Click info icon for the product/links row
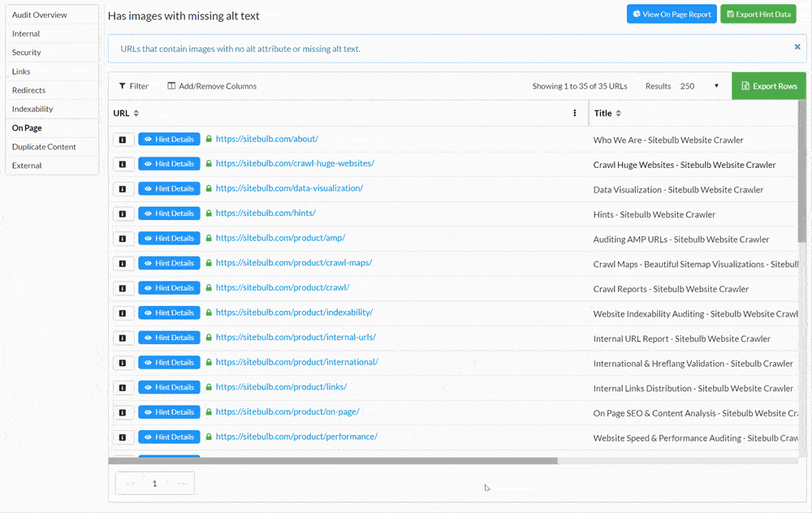The width and height of the screenshot is (812, 513). pos(123,388)
